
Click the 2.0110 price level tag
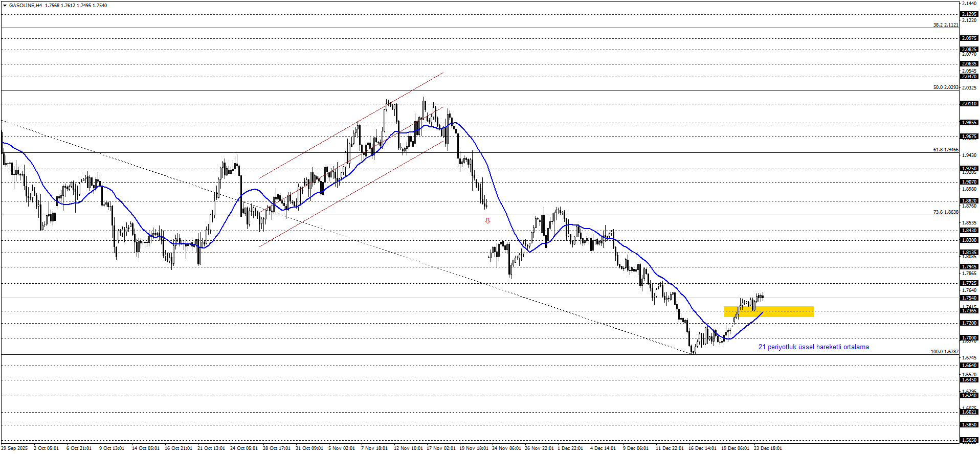pyautogui.click(x=969, y=104)
